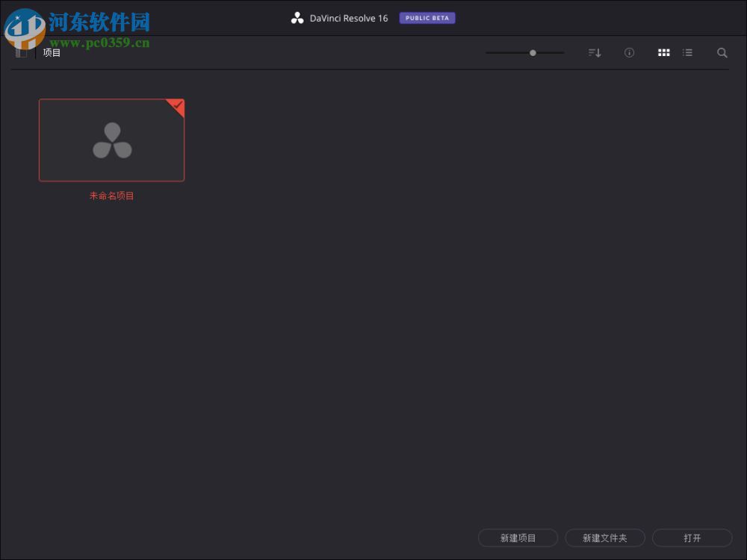Click the DaVinci Resolve logo
The image size is (747, 560).
[297, 17]
